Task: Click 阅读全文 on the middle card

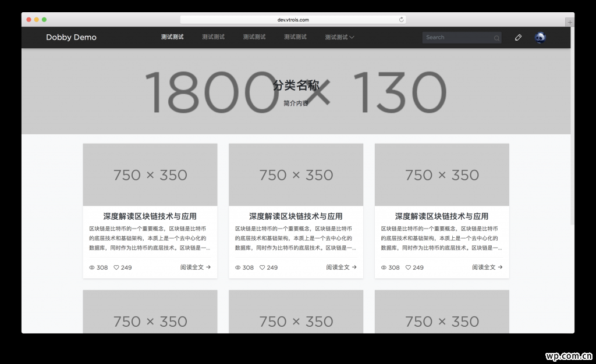Action: [341, 267]
